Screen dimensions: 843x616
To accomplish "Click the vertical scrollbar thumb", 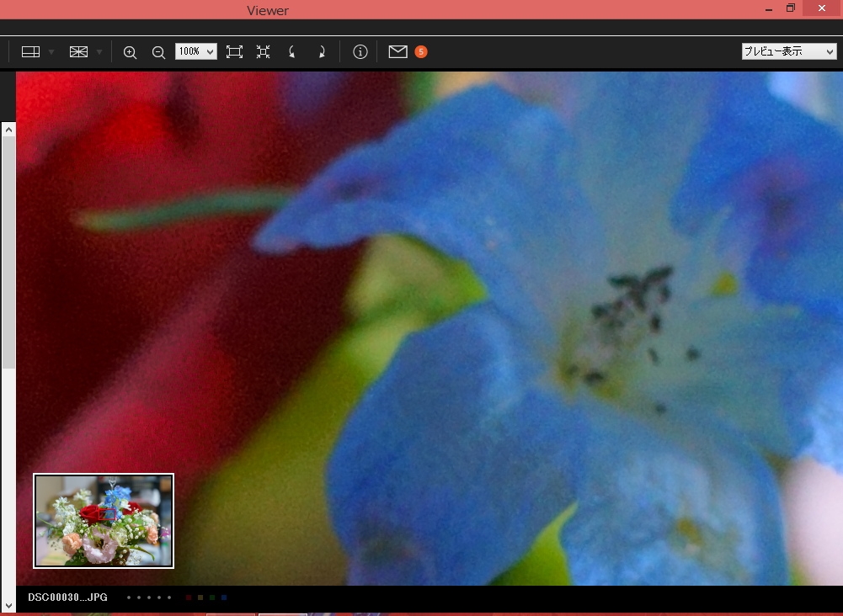I will (8, 252).
